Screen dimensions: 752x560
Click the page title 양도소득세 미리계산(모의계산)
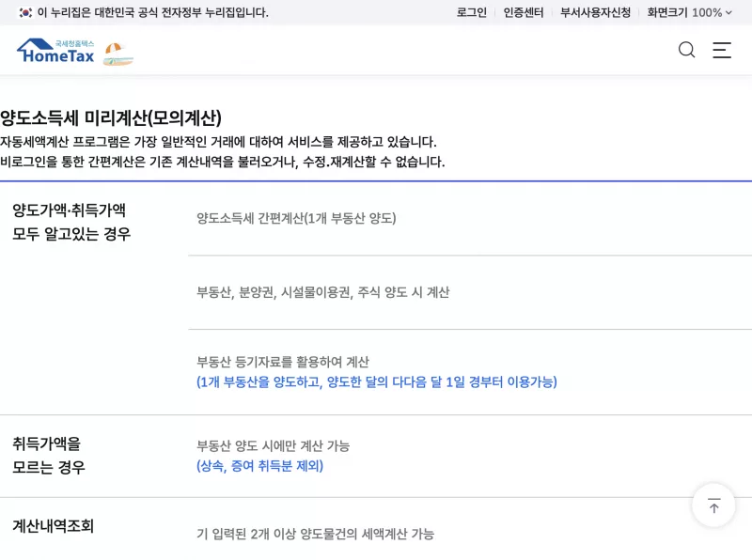click(111, 117)
